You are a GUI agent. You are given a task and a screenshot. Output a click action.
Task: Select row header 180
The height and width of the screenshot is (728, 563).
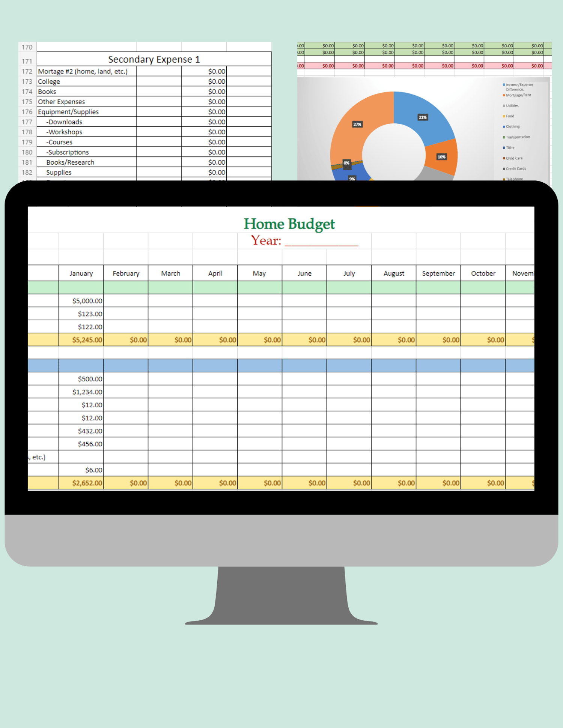point(27,152)
